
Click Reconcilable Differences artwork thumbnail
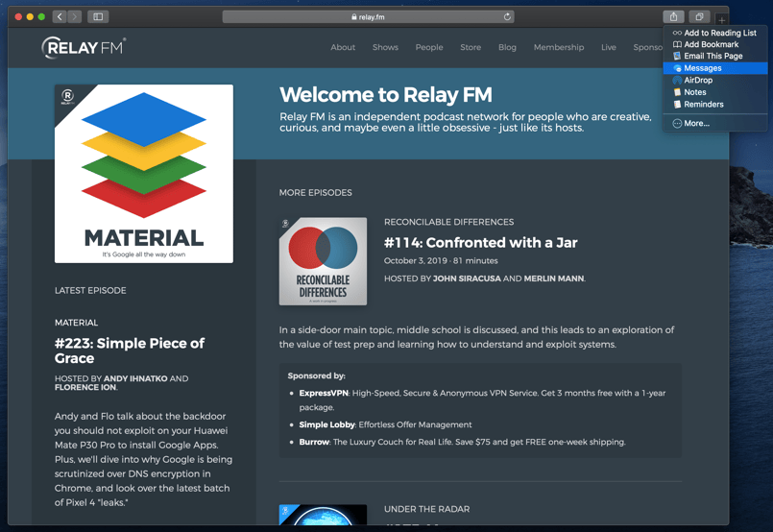point(323,261)
